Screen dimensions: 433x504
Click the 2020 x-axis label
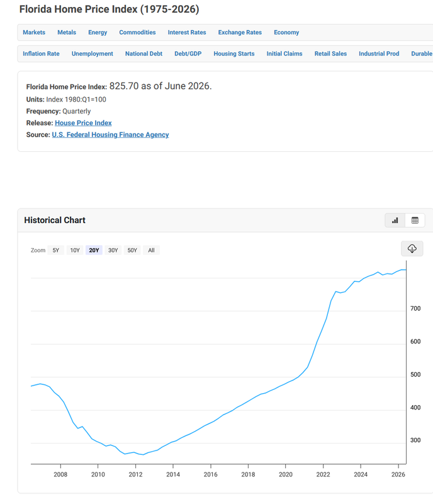click(x=286, y=474)
